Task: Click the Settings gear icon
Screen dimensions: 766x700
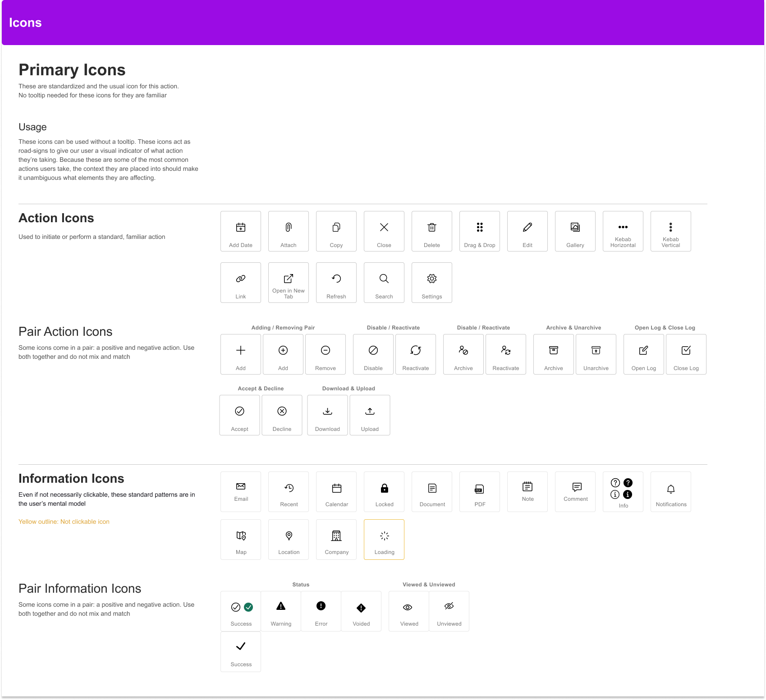Action: coord(431,279)
